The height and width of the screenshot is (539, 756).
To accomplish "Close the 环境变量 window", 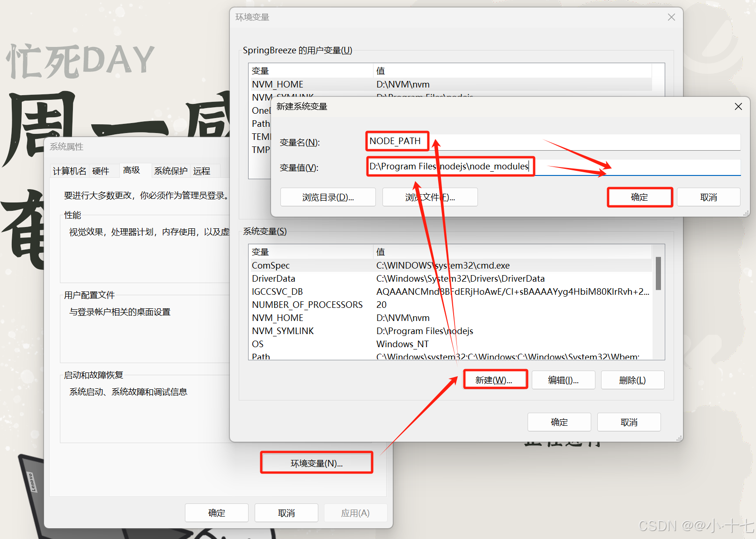I will click(x=671, y=17).
